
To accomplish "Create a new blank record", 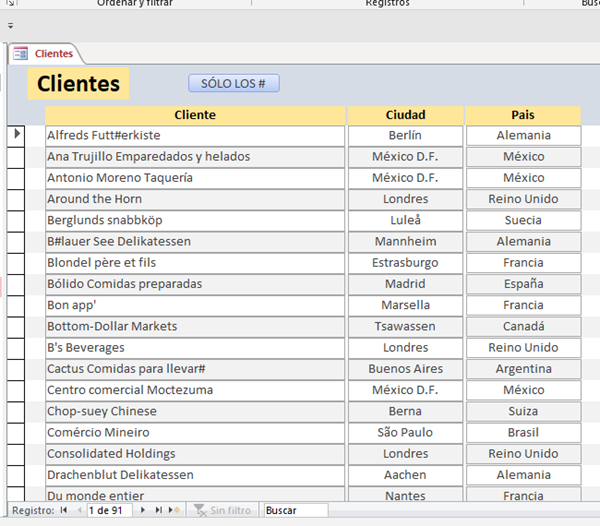I will click(x=174, y=510).
